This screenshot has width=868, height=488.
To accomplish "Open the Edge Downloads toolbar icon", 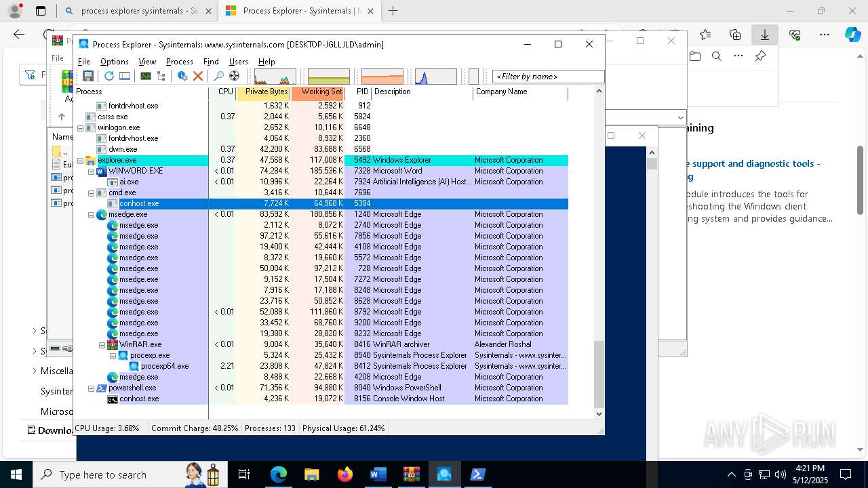I will pyautogui.click(x=765, y=35).
